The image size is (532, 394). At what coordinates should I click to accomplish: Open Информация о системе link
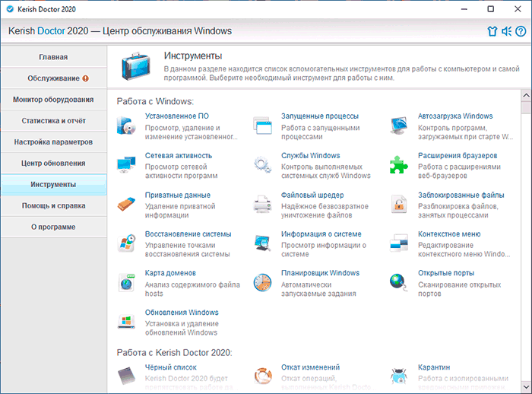(321, 234)
